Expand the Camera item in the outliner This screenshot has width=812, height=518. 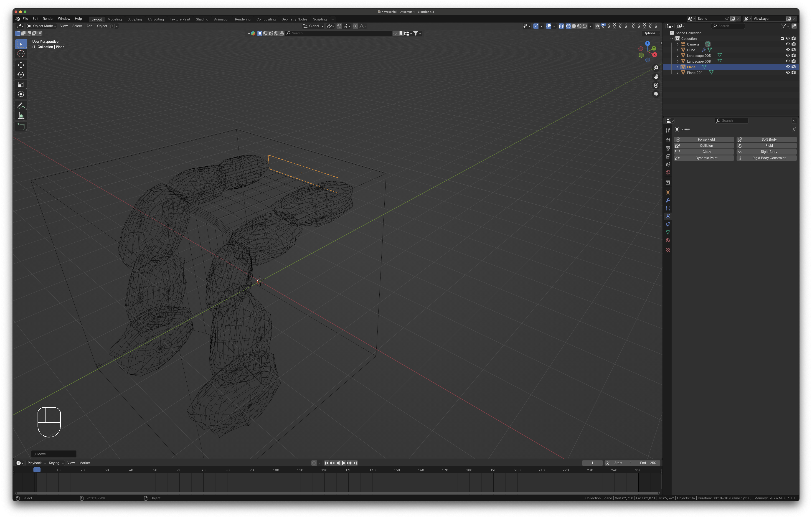click(678, 44)
